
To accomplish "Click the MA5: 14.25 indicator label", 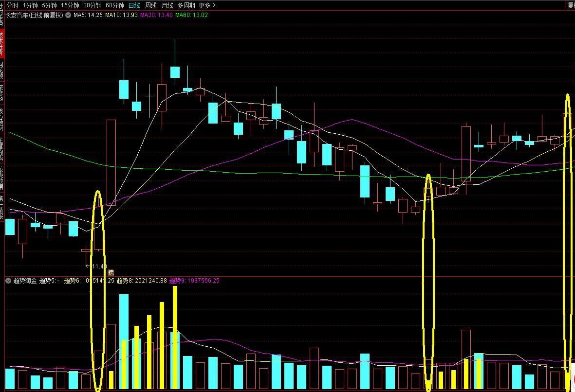I will tap(88, 15).
